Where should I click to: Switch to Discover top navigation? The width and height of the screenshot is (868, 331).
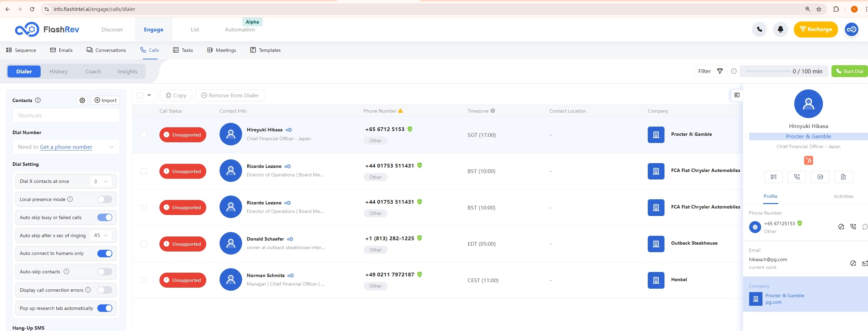coord(112,30)
